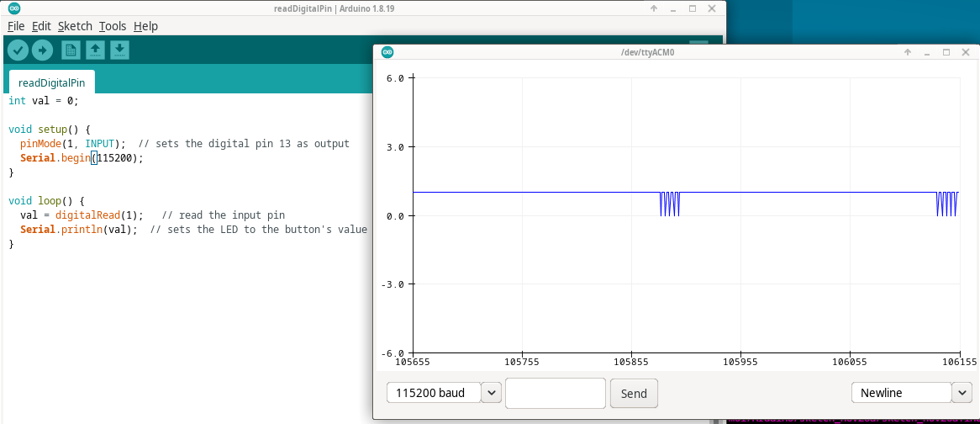The image size is (980, 424).
Task: Click the 'void loop() {' code line
Action: point(47,201)
